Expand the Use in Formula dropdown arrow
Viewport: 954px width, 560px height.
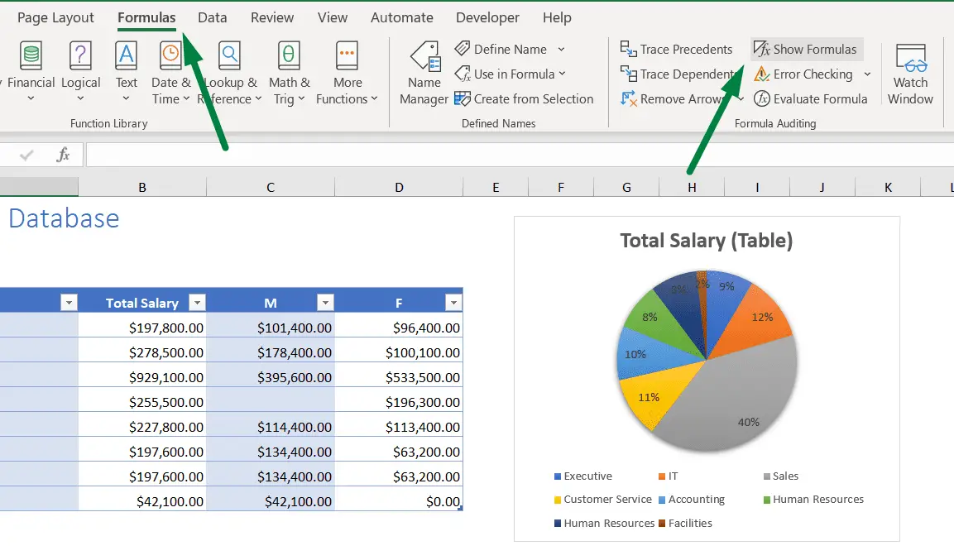click(x=562, y=74)
